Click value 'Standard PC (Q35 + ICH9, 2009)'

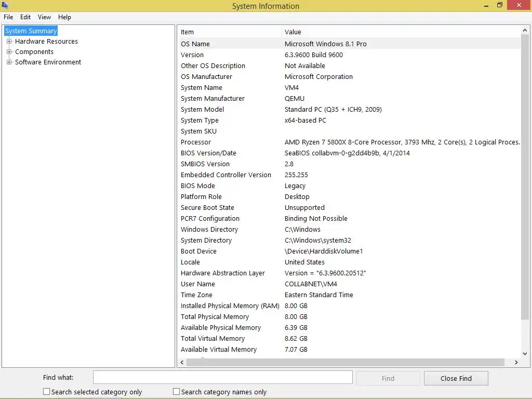[x=333, y=109]
